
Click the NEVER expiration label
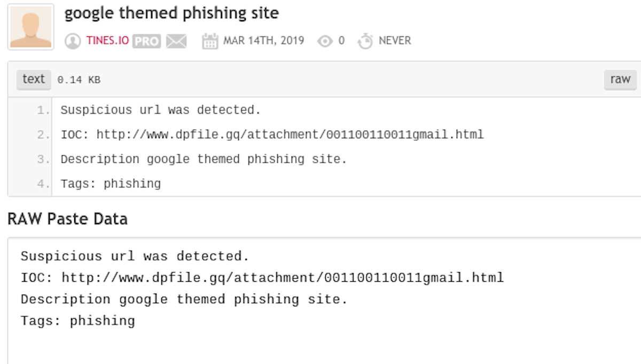tap(395, 41)
